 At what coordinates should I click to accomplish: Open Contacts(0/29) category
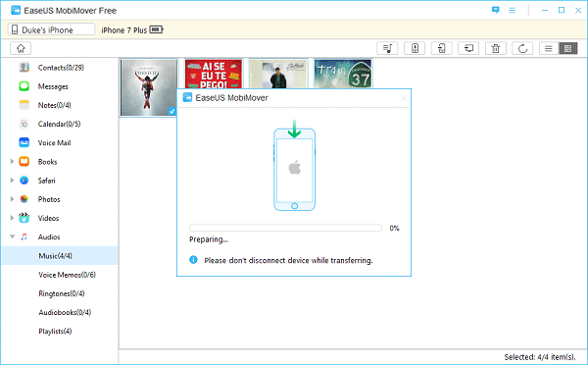(61, 68)
